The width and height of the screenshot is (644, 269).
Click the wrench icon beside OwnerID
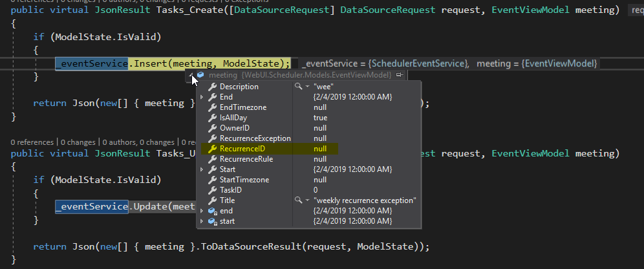pyautogui.click(x=212, y=128)
